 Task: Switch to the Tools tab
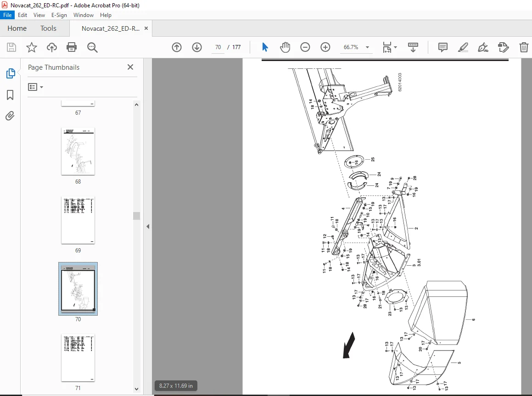click(x=48, y=28)
